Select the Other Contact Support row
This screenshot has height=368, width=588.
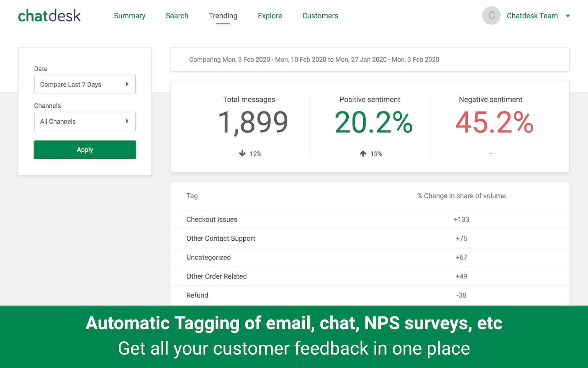click(x=220, y=238)
